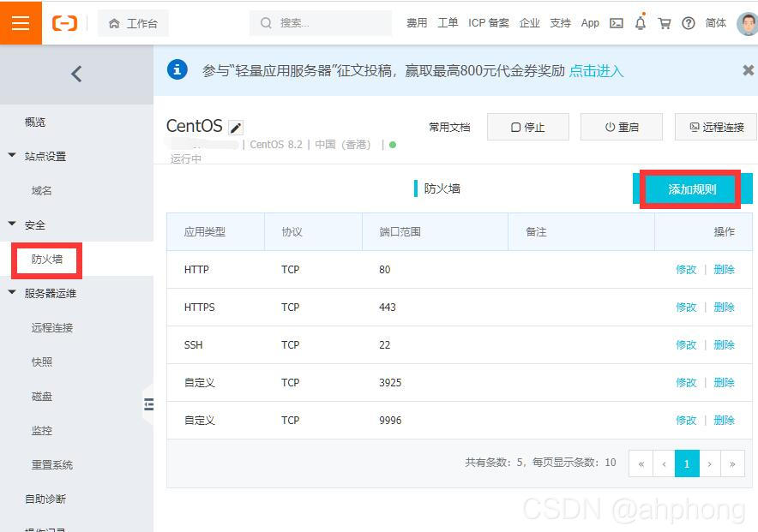The height and width of the screenshot is (532, 758).
Task: Open 远程连接 in sidebar
Action: pos(52,328)
